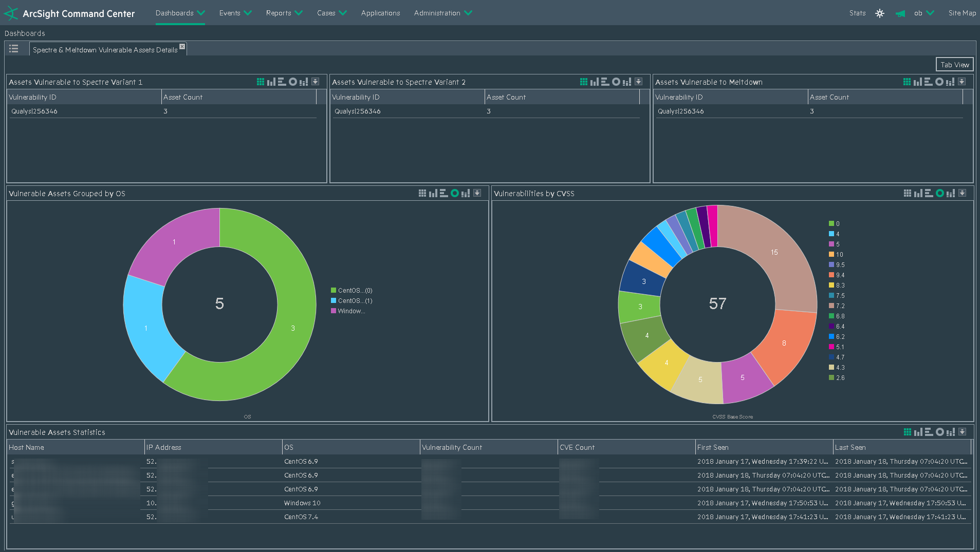The height and width of the screenshot is (552, 980).
Task: Click the CVSS 15-count donut segment
Action: [x=773, y=253]
